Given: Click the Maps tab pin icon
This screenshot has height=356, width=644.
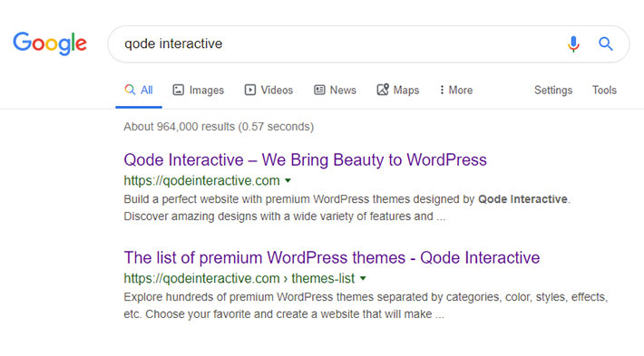Looking at the screenshot, I should point(383,90).
